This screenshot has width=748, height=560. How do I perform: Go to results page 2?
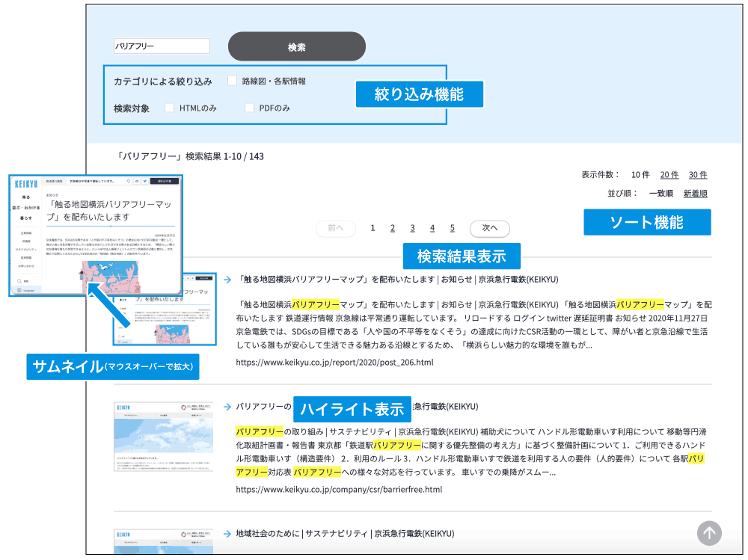point(393,229)
